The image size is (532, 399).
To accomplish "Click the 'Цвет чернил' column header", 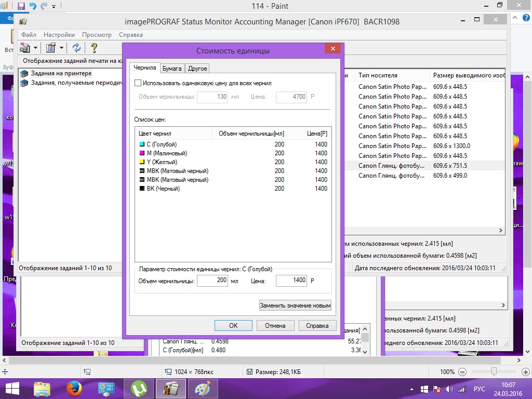I will [174, 134].
